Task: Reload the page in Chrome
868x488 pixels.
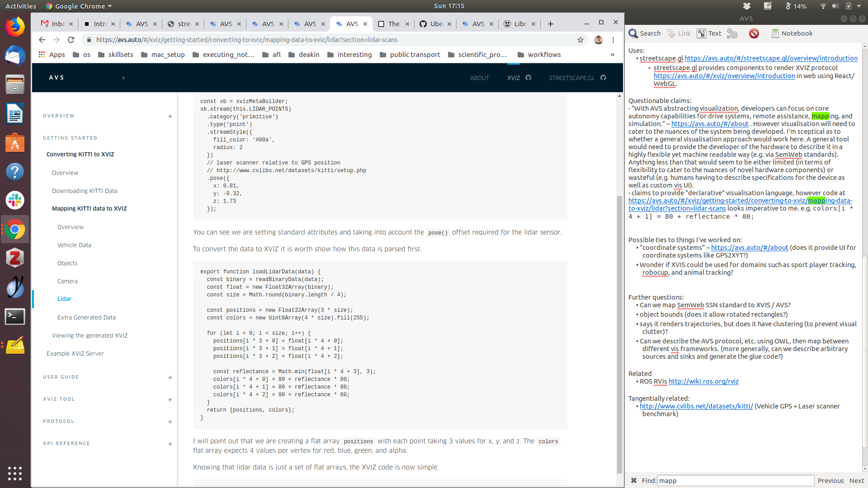Action: [x=71, y=40]
